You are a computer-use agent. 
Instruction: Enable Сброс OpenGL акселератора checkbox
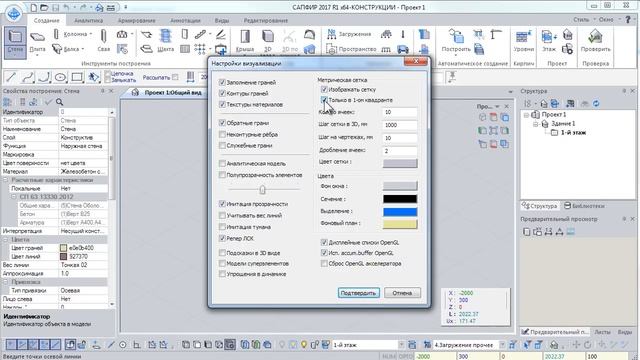324,264
